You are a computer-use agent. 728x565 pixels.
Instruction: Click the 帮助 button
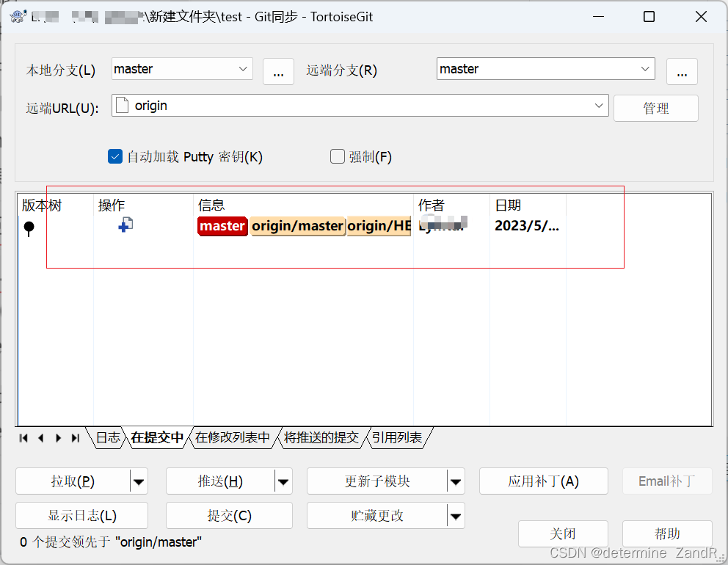click(x=667, y=534)
